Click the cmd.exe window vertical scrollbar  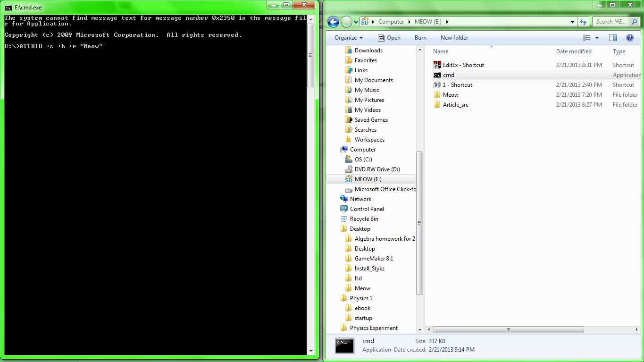pyautogui.click(x=310, y=55)
